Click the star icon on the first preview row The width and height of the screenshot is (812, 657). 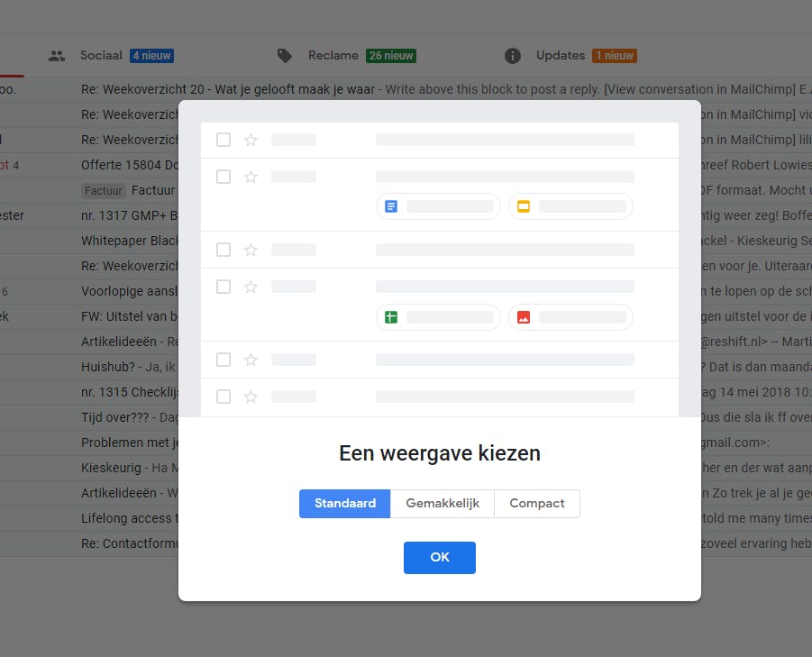(250, 140)
